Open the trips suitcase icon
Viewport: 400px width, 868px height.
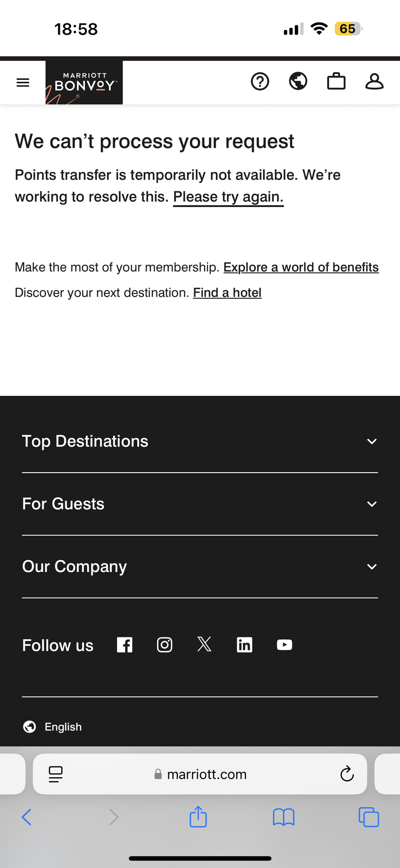click(336, 82)
